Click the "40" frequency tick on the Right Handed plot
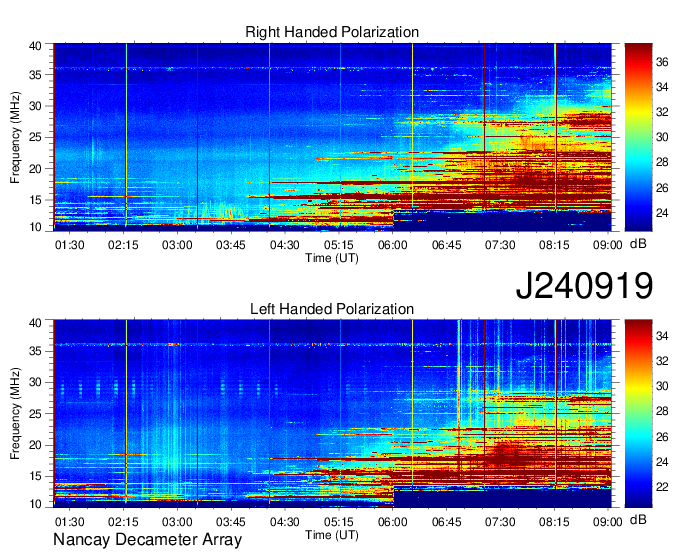The image size is (680, 552). [36, 46]
